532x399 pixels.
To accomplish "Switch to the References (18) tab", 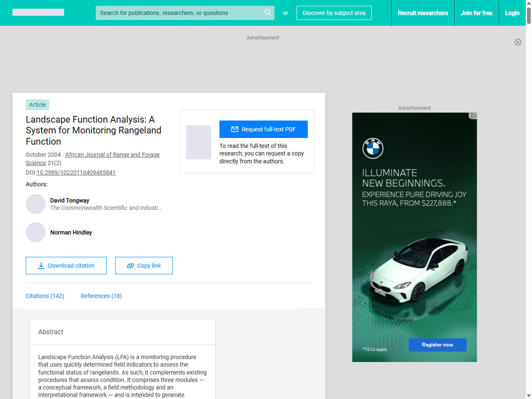I will coord(101,296).
